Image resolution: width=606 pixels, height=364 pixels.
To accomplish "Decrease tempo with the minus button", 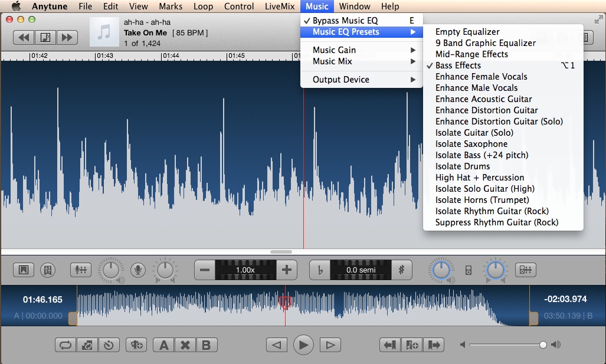I will click(x=205, y=270).
